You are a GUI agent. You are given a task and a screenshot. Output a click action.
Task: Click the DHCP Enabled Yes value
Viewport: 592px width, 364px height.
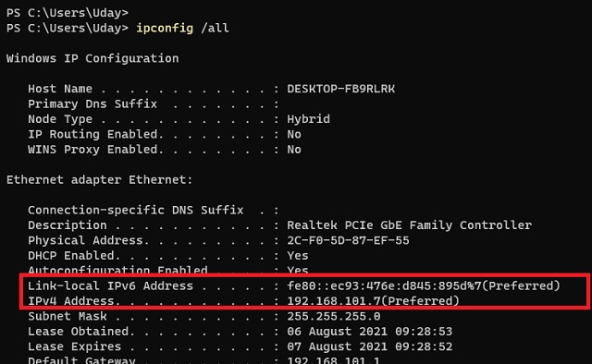(298, 256)
